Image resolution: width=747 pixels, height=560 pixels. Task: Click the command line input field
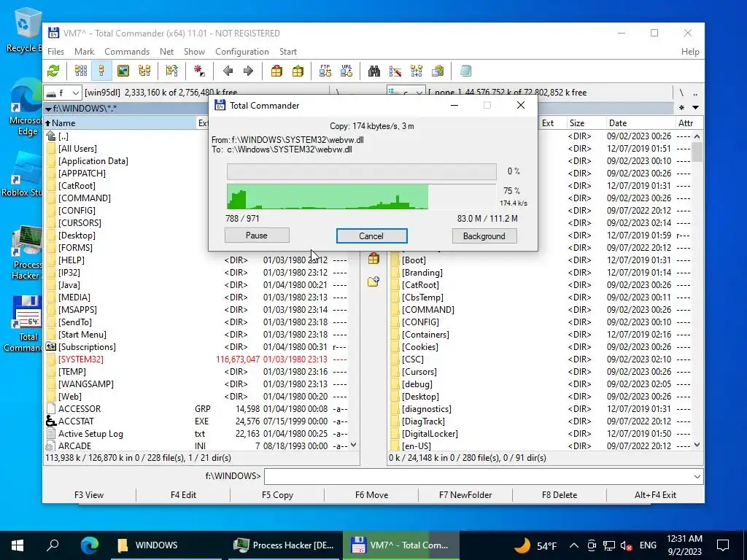(478, 476)
